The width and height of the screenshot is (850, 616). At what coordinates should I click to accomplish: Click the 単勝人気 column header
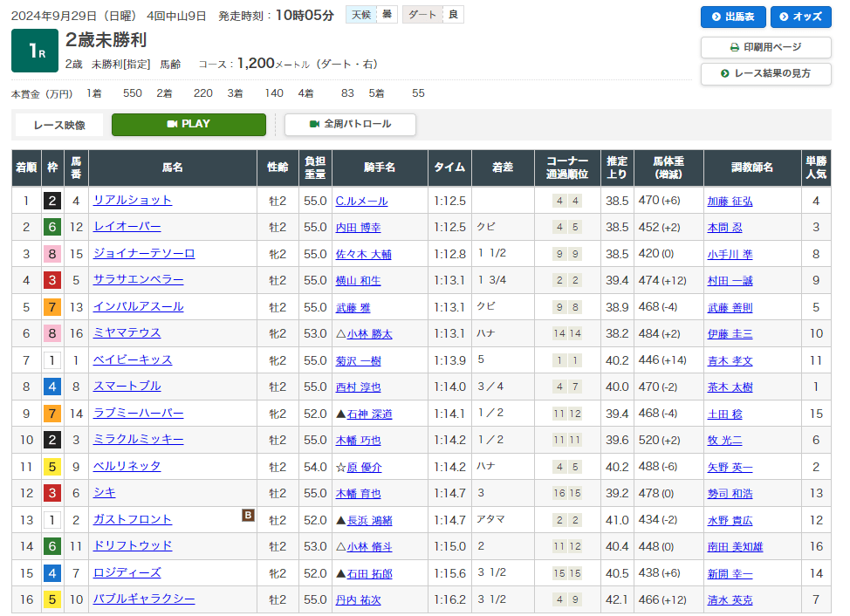coord(815,168)
